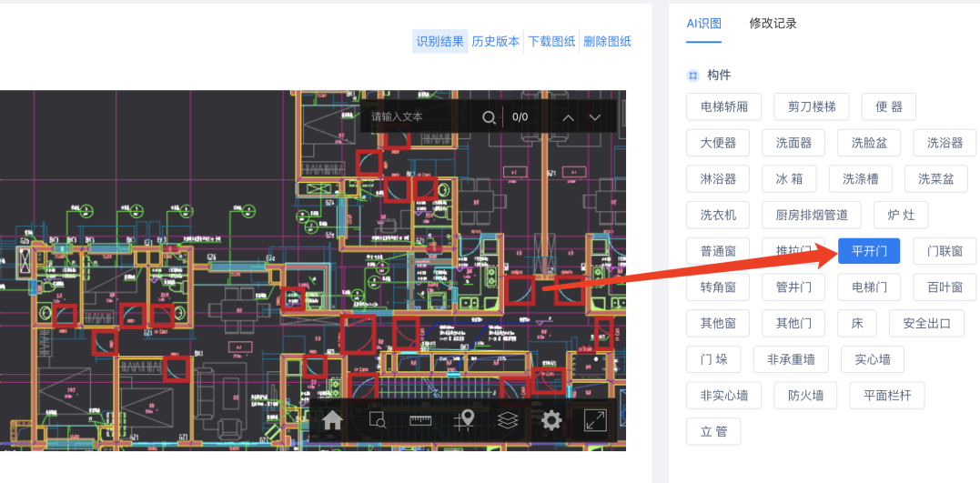The width and height of the screenshot is (980, 483).
Task: Pick the 百叶窗 tag
Action: [945, 287]
